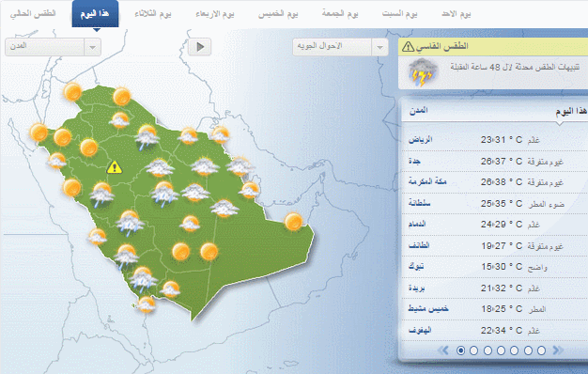Select the last pagination dot
588x374 pixels.
click(x=541, y=351)
